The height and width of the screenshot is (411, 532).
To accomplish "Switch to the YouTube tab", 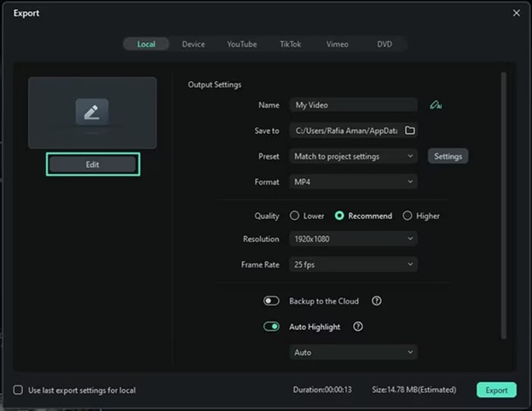I will click(241, 44).
